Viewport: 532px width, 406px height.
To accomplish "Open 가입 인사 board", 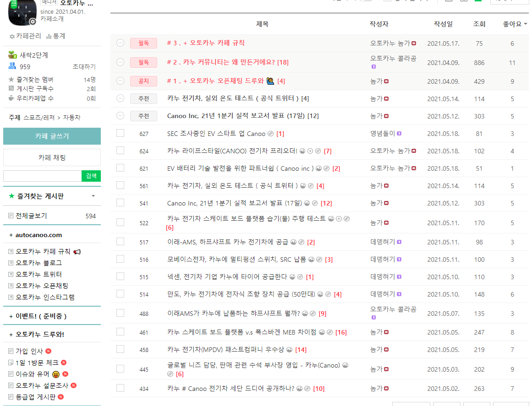I will (x=29, y=351).
